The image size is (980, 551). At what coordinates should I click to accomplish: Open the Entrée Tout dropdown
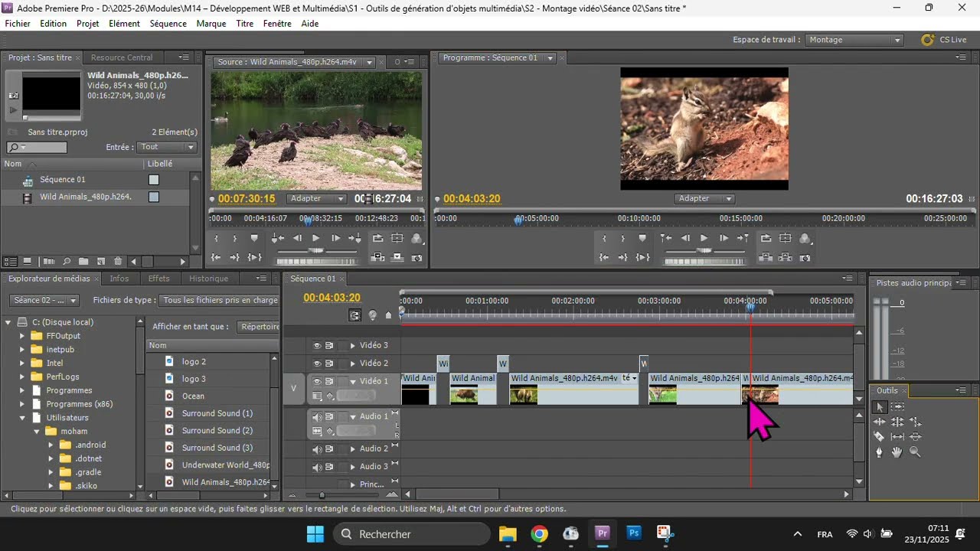click(x=168, y=147)
